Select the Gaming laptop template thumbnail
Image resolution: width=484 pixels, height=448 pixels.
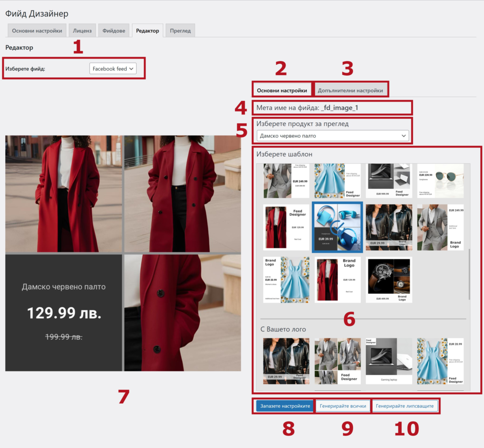tap(389, 361)
